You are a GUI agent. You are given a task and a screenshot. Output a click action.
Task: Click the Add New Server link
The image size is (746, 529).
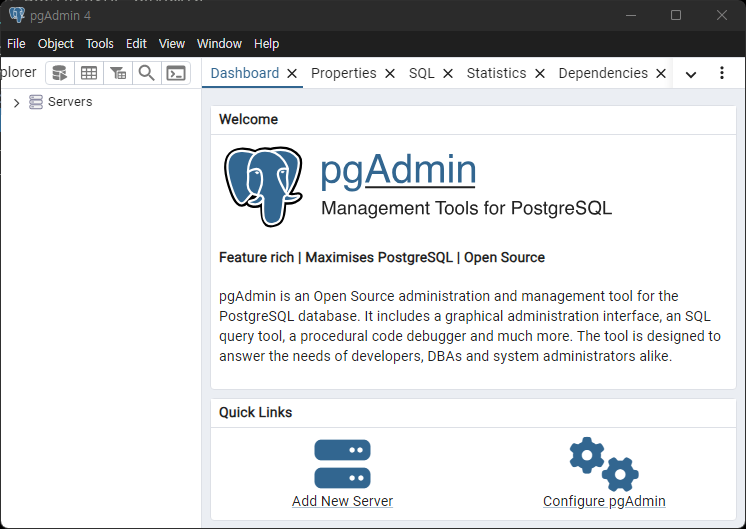pyautogui.click(x=343, y=501)
